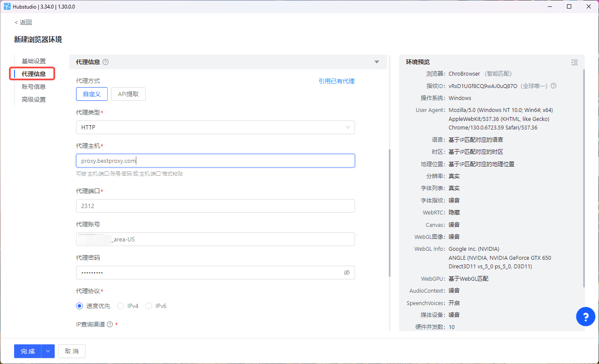Click the 新建浏览器环境 page title
Screen dimensions: 599x364
pos(38,39)
